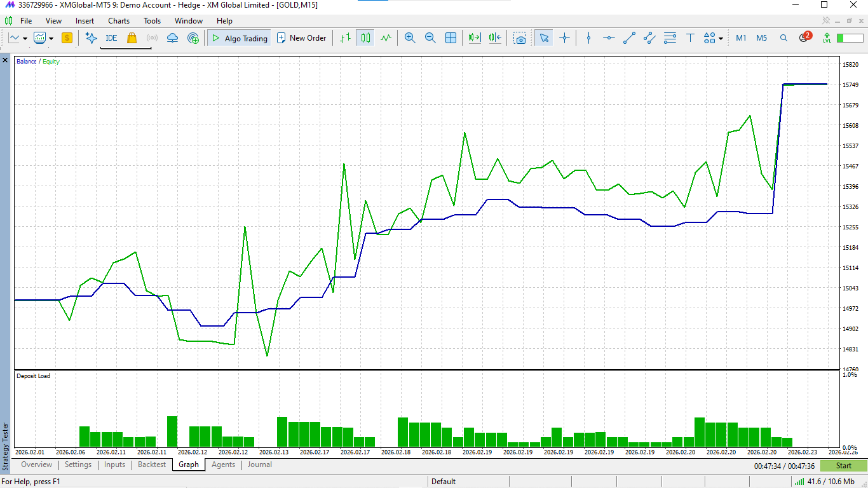The height and width of the screenshot is (488, 868).
Task: Open the Help menu
Action: click(x=224, y=21)
